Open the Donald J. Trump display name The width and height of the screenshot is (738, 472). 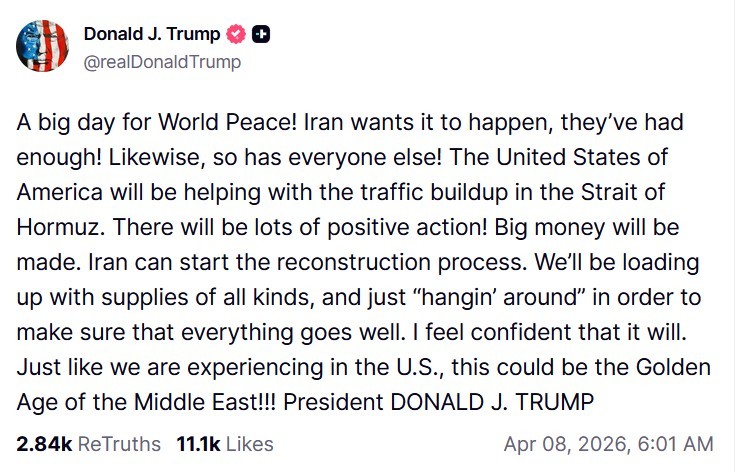152,34
